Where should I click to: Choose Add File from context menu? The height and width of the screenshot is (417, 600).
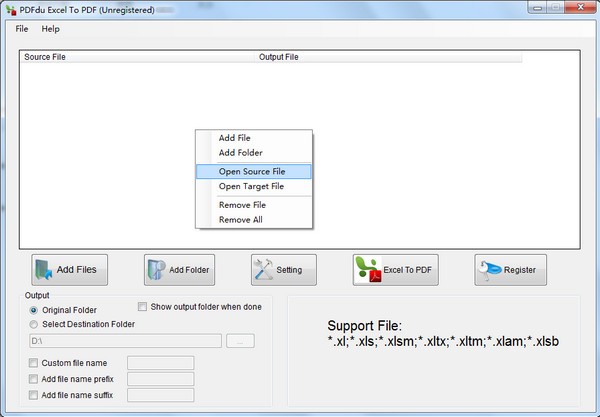(234, 138)
